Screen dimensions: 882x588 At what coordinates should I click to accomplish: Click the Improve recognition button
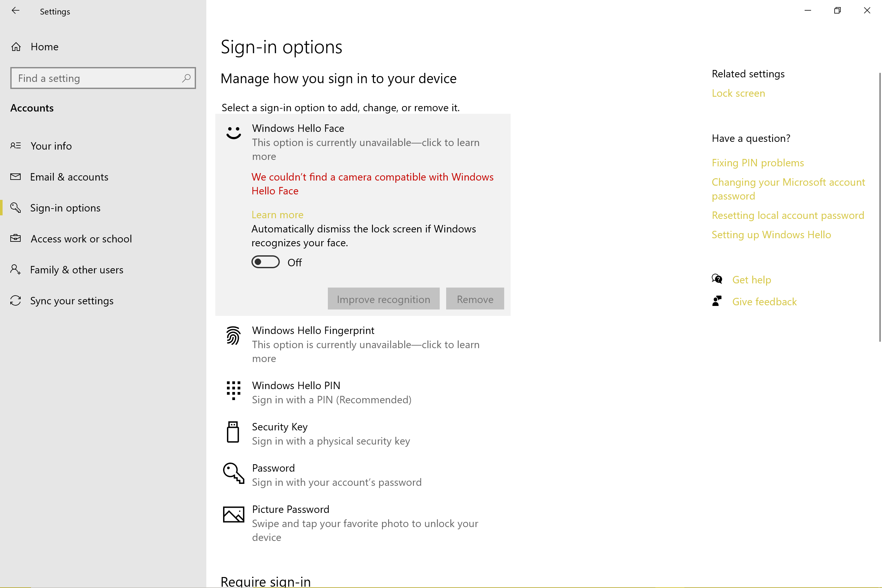[383, 299]
